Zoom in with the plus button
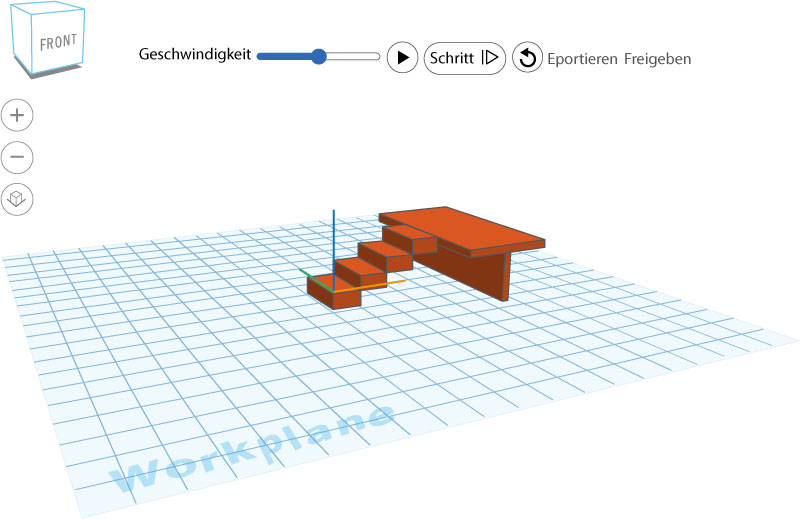The height and width of the screenshot is (519, 800). tap(17, 115)
